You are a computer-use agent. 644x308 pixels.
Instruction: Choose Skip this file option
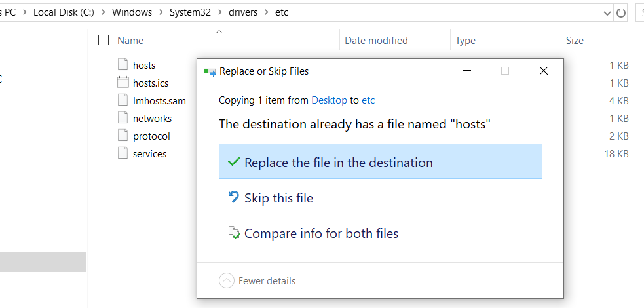pos(278,198)
